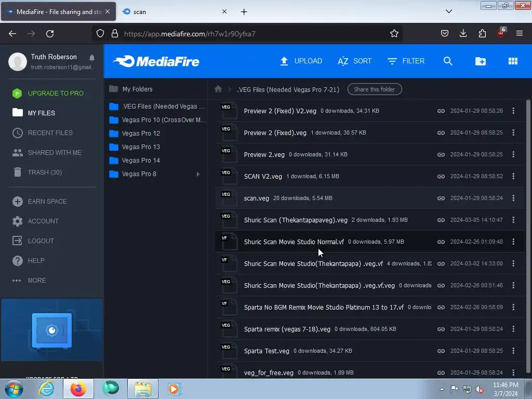532x399 pixels.
Task: Click the search magnifier icon
Action: point(448,61)
